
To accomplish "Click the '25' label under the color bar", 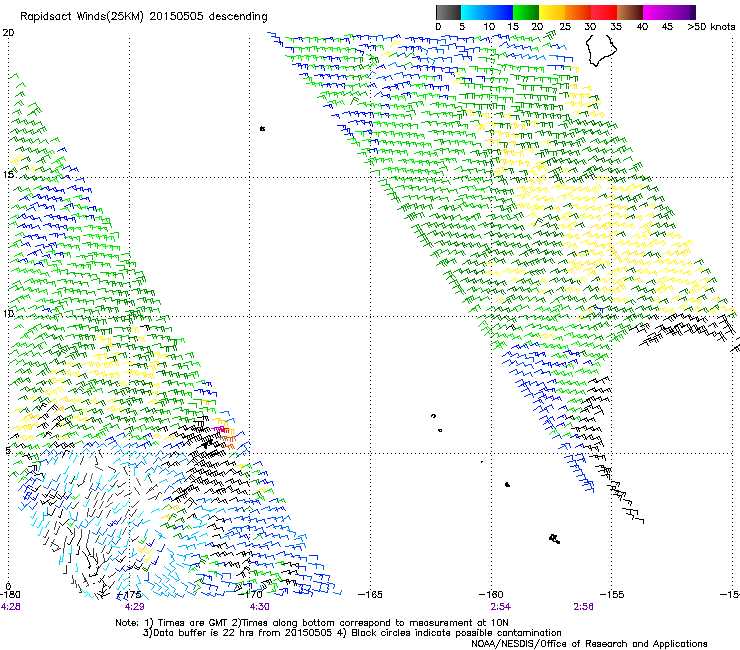I will (564, 27).
